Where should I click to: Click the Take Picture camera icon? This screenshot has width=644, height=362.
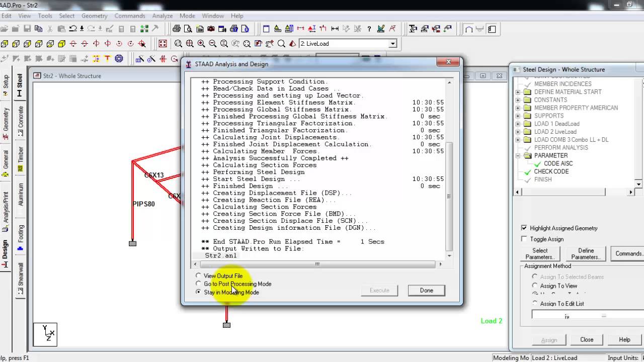tap(211, 29)
